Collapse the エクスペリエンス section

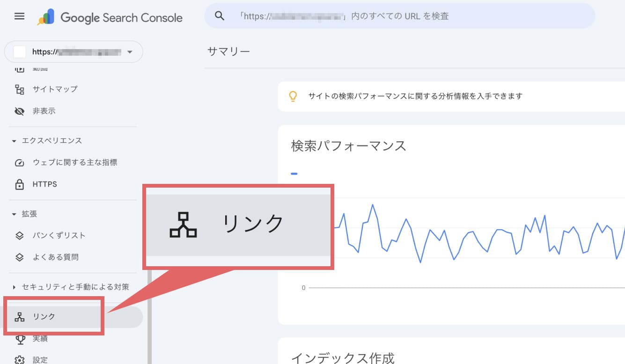pyautogui.click(x=14, y=140)
